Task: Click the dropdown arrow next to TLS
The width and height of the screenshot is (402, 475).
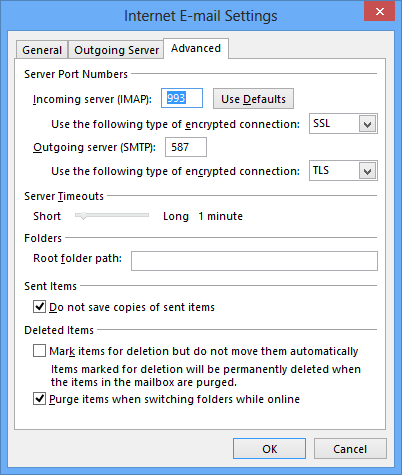Action: pyautogui.click(x=368, y=171)
